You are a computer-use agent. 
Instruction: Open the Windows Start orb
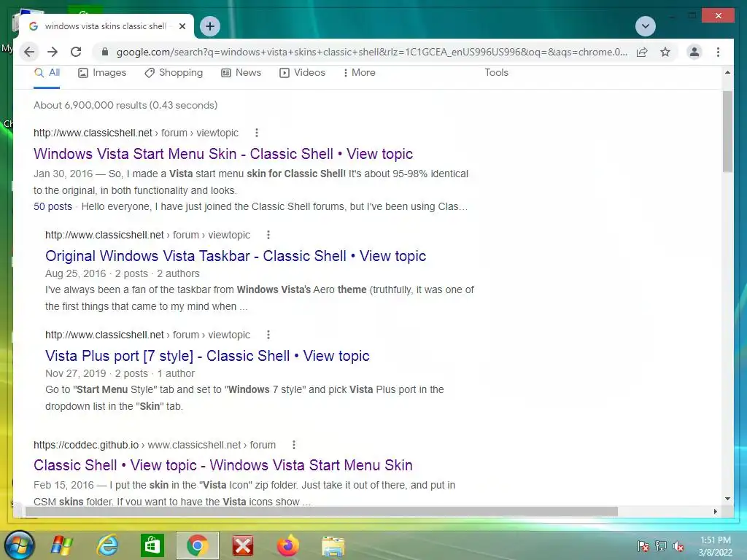[x=20, y=545]
